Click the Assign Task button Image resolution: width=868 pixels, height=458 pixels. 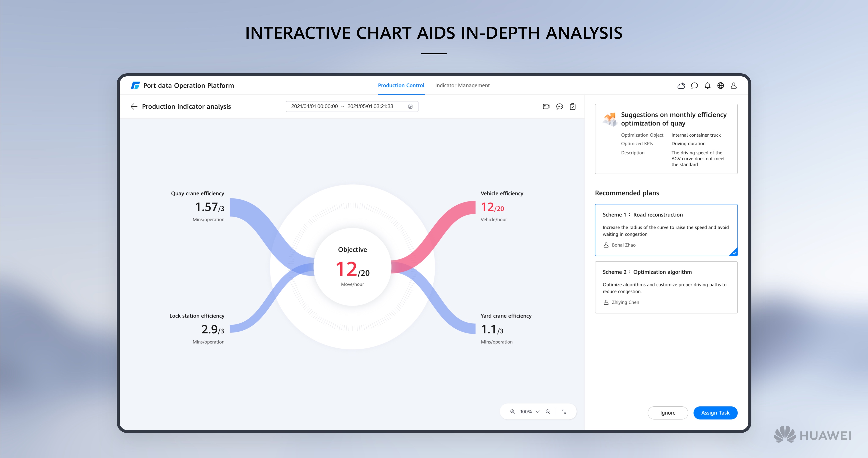(x=715, y=413)
